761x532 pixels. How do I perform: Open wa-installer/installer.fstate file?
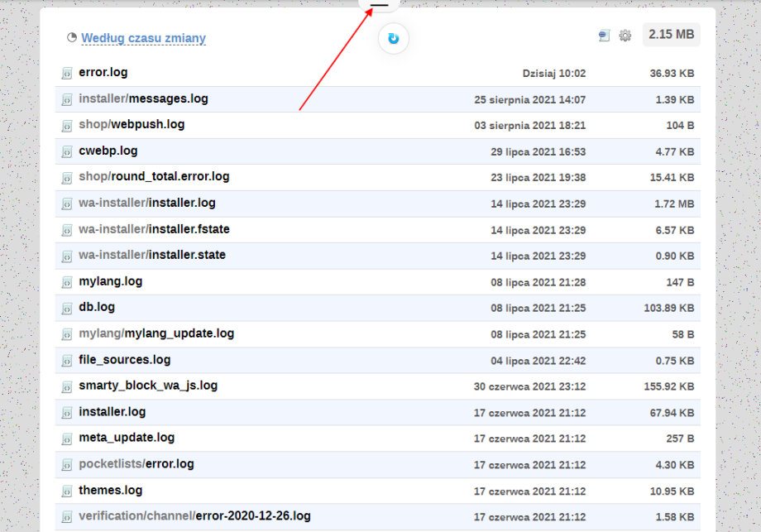(x=154, y=229)
